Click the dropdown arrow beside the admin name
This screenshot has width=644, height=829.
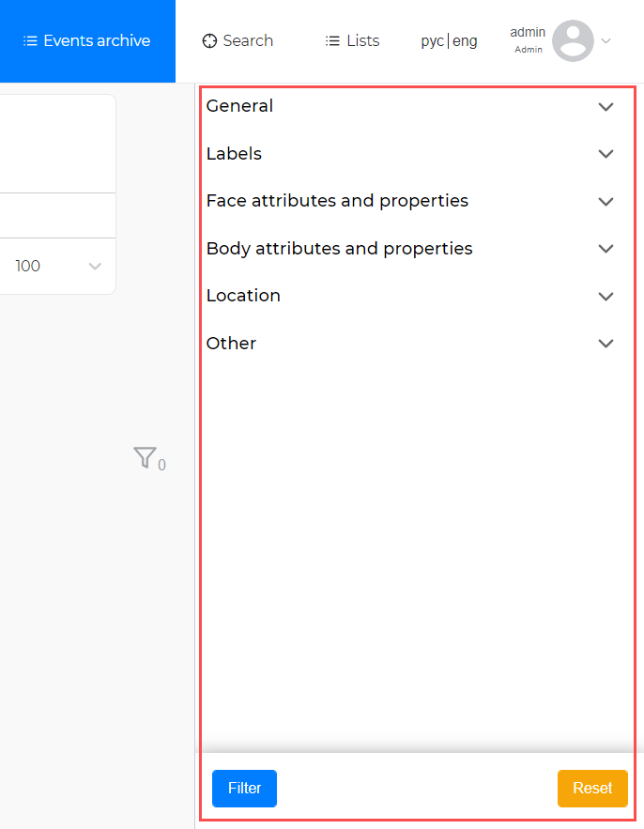point(607,40)
